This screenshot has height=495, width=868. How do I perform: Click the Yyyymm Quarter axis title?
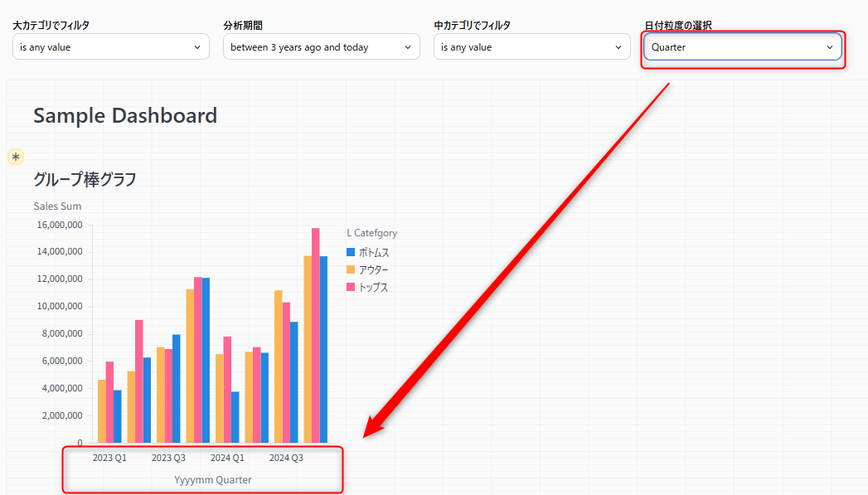click(x=213, y=480)
